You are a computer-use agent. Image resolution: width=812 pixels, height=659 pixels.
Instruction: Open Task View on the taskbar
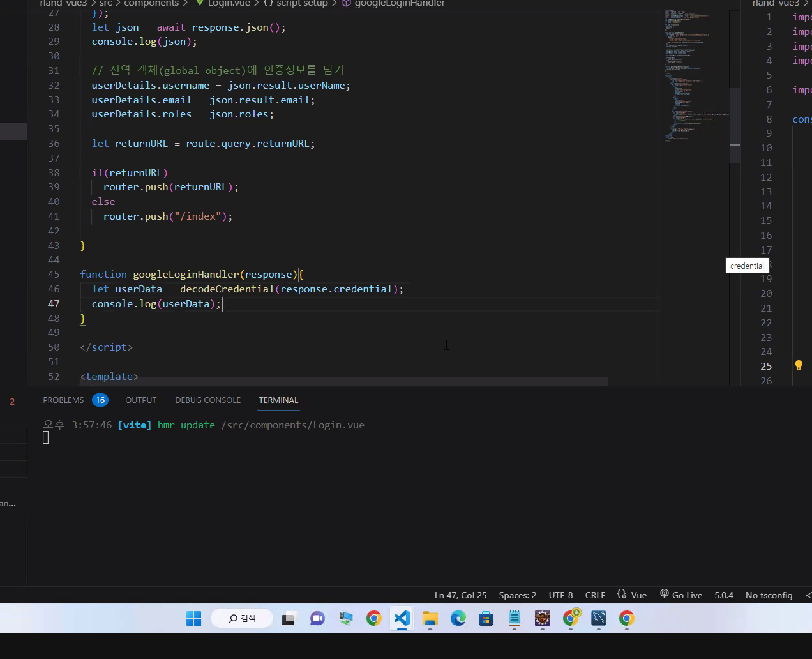(x=289, y=618)
